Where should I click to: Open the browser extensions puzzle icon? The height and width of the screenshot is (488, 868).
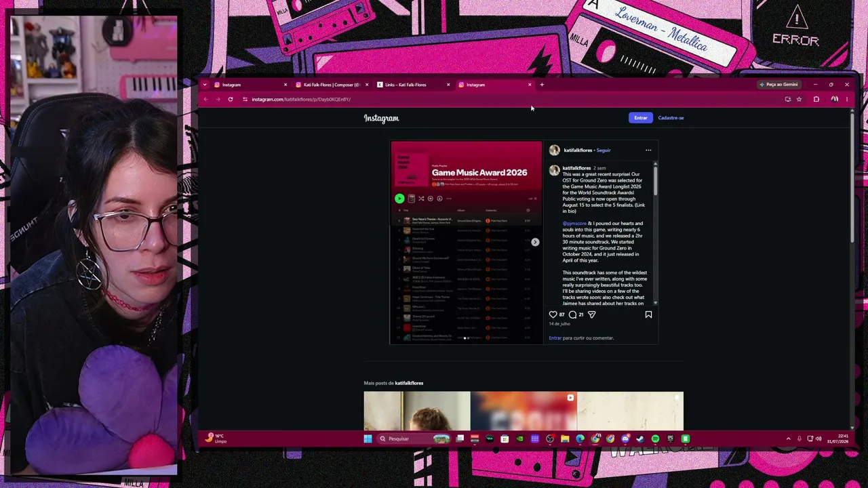point(816,100)
